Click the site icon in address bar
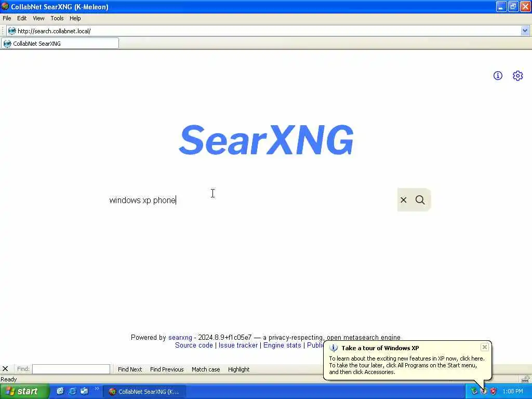The height and width of the screenshot is (399, 532). coord(12,31)
